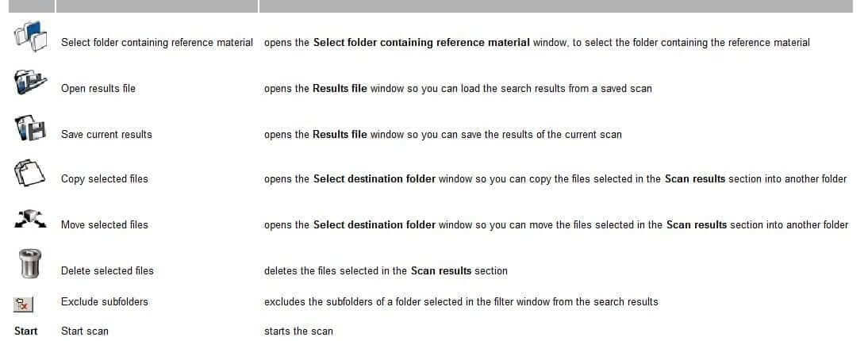Screen dimensions: 868x341
Task: Select the 'Delete selected files' name text
Action: (x=107, y=271)
